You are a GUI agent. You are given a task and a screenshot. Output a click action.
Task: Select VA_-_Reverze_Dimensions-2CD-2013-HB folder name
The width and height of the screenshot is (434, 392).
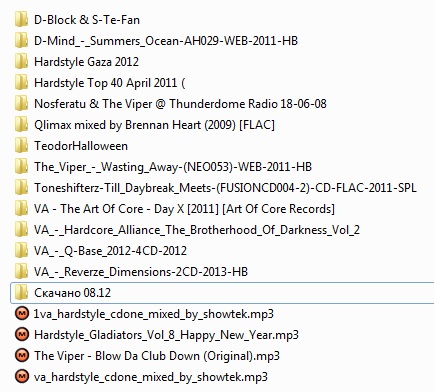coord(141,272)
